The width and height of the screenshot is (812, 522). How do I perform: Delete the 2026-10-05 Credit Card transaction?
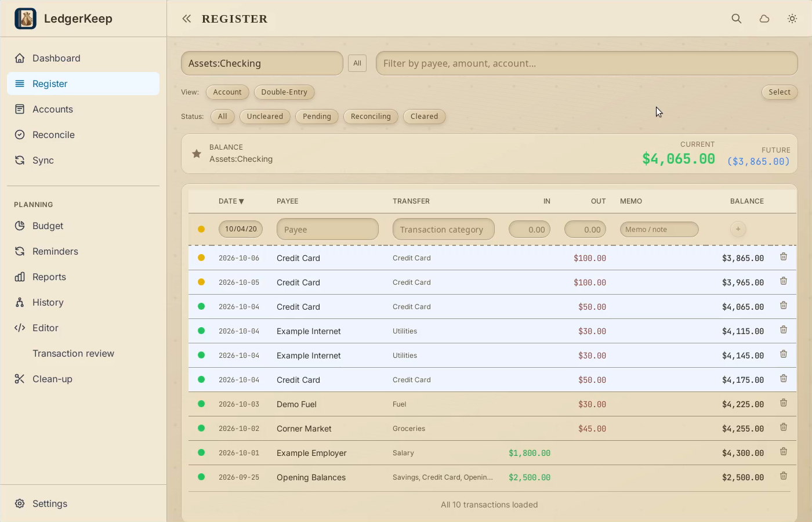tap(784, 281)
